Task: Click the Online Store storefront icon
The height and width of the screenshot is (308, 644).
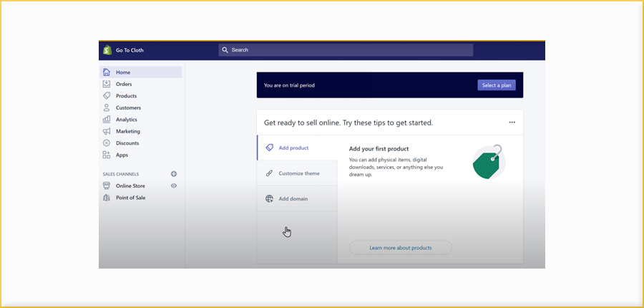Action: coord(107,186)
